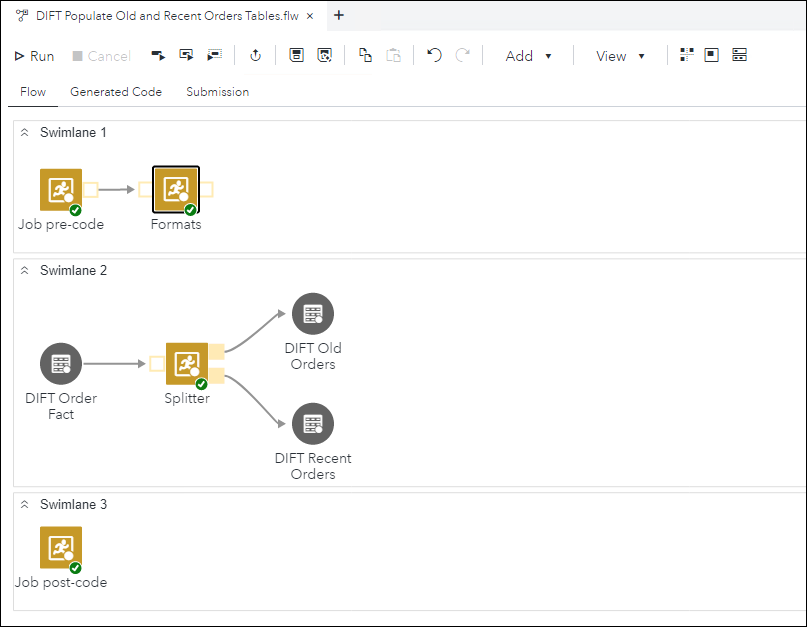The width and height of the screenshot is (807, 627).
Task: Click the Splitter label text
Action: tap(187, 398)
